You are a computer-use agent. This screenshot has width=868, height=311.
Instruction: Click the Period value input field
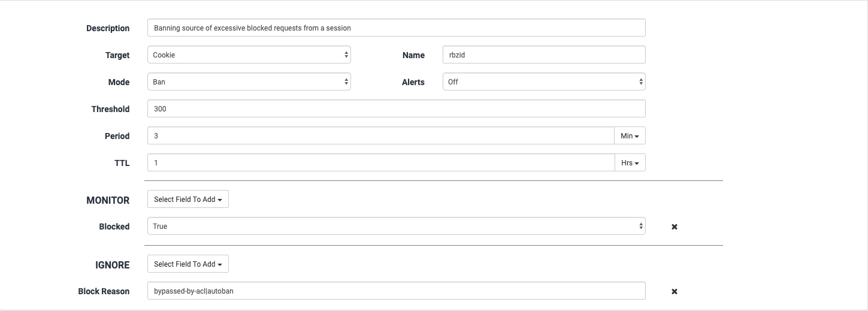click(380, 136)
